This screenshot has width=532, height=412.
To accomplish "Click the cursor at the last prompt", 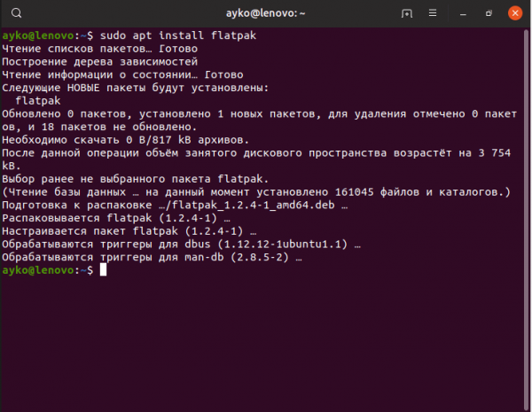I will pyautogui.click(x=103, y=270).
